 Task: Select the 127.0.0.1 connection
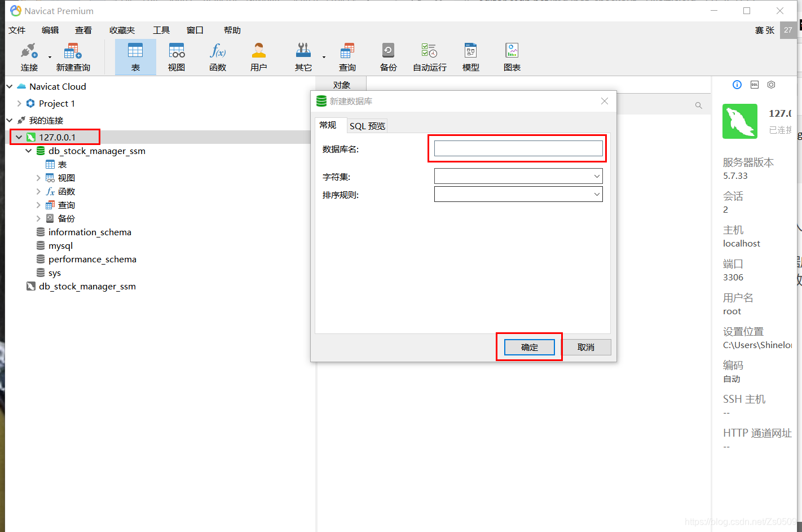pos(57,137)
